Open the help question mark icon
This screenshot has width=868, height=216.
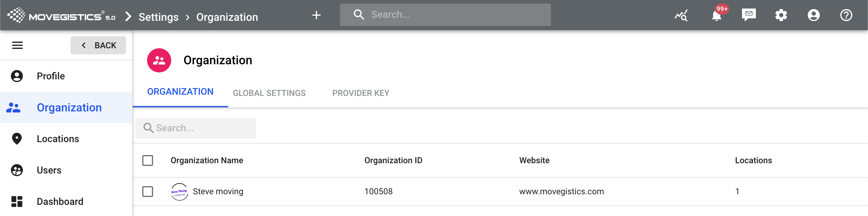point(846,15)
